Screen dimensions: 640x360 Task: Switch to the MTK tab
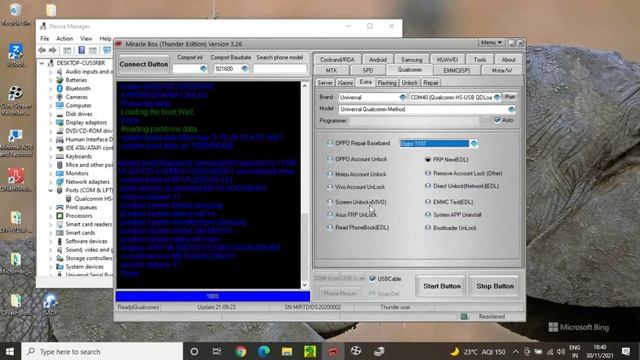[x=331, y=70]
